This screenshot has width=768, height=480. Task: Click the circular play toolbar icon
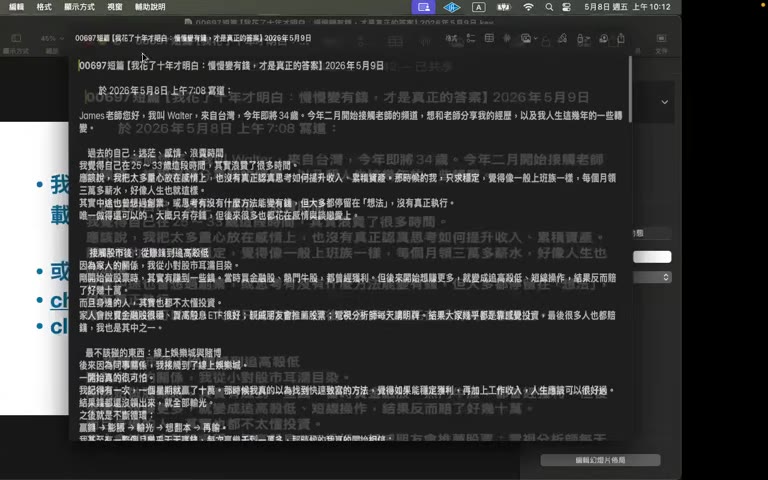pos(603,38)
